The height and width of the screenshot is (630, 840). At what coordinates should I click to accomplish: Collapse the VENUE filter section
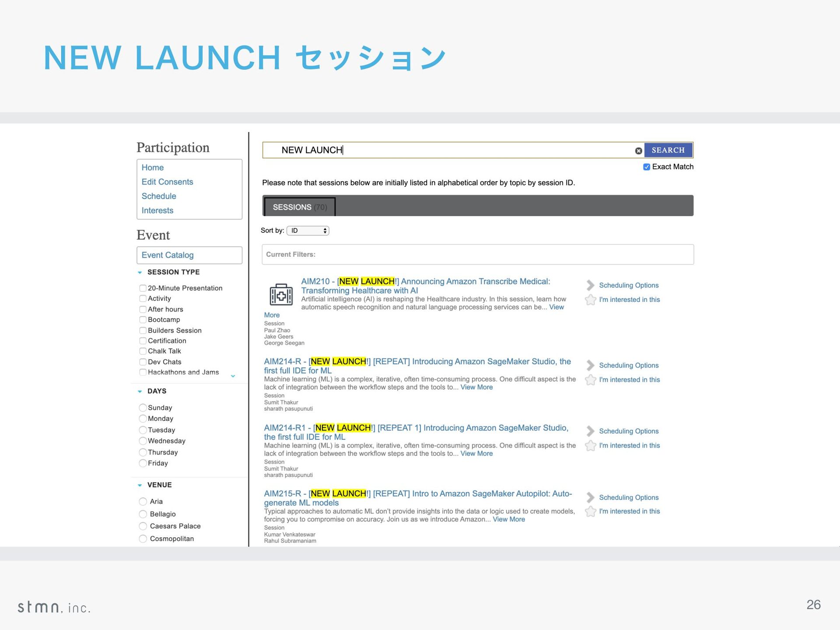tap(140, 485)
